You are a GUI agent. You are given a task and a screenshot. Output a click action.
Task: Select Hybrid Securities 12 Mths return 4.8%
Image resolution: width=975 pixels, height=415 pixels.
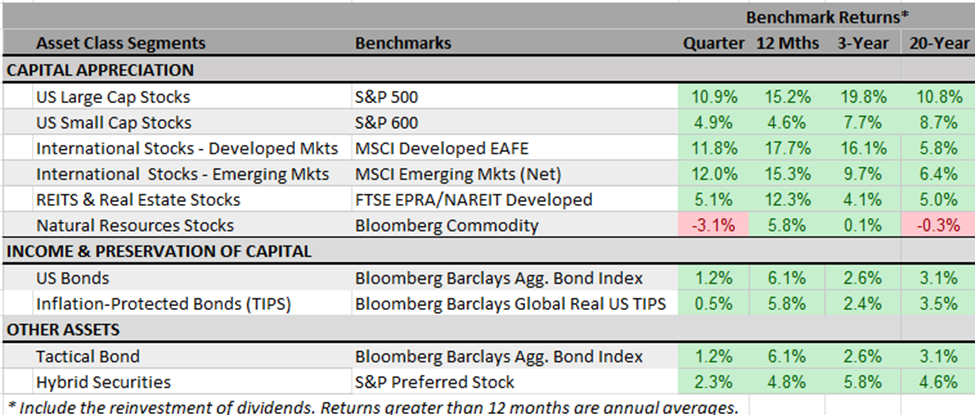(788, 382)
